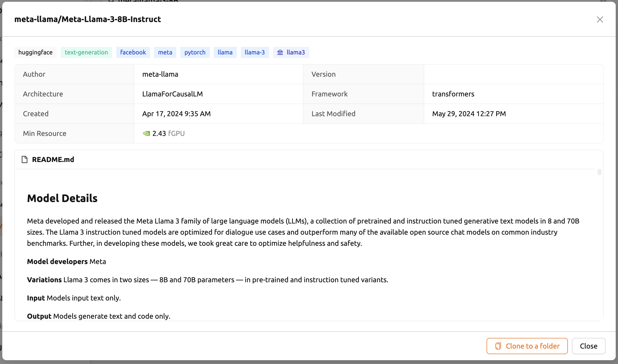
Task: Click the Version label cell
Action: 363,74
